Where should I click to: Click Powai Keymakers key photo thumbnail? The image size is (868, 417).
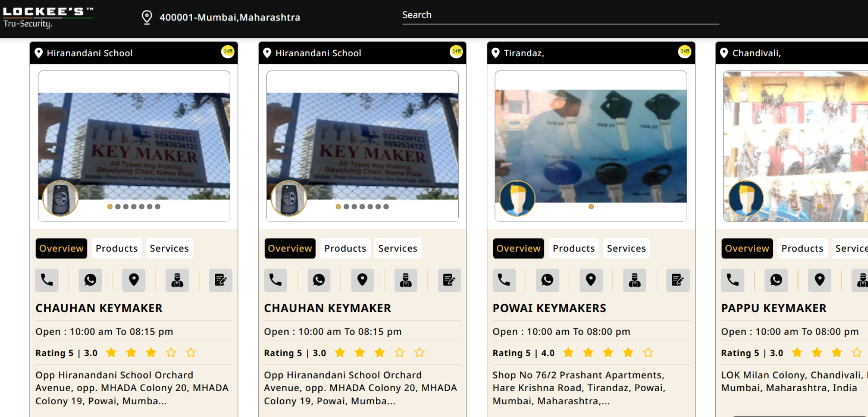tap(591, 145)
